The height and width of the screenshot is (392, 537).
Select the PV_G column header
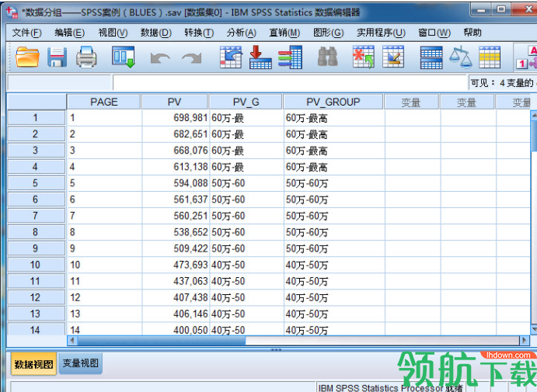pyautogui.click(x=246, y=102)
